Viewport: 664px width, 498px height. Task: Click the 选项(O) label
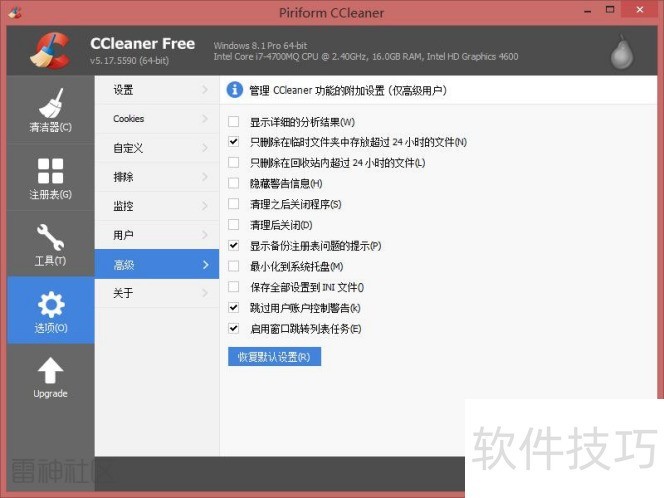tap(50, 328)
